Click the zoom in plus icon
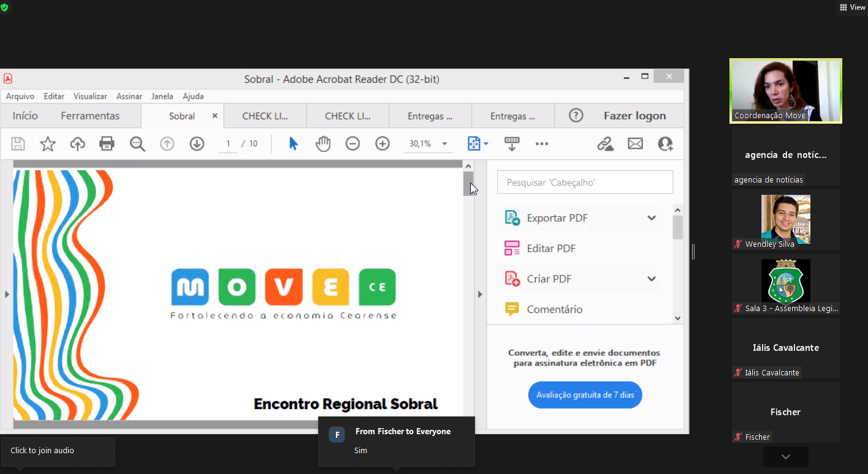 [x=383, y=144]
